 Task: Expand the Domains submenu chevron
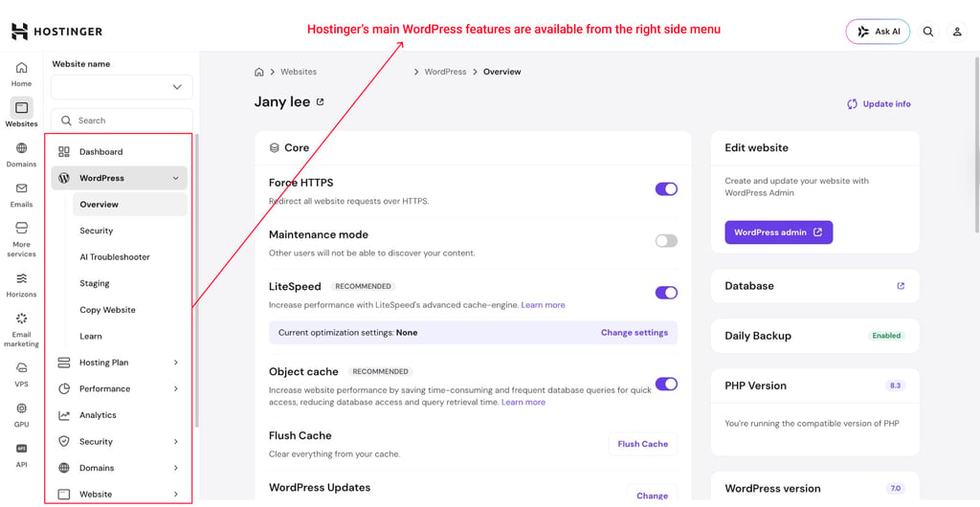(x=176, y=468)
